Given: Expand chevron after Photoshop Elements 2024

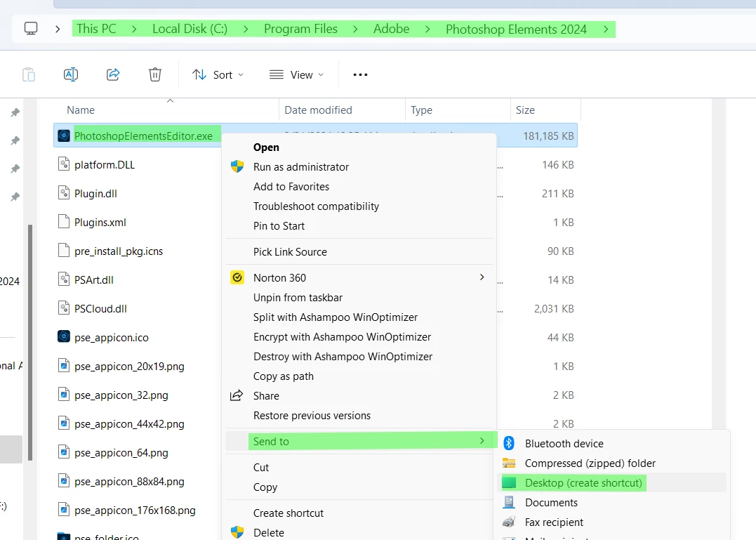Looking at the screenshot, I should click(606, 29).
